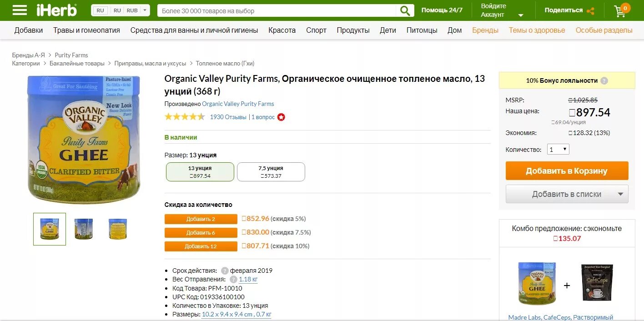This screenshot has width=644, height=321.
Task: Click help icon next to Вес Отправления
Action: (x=233, y=280)
